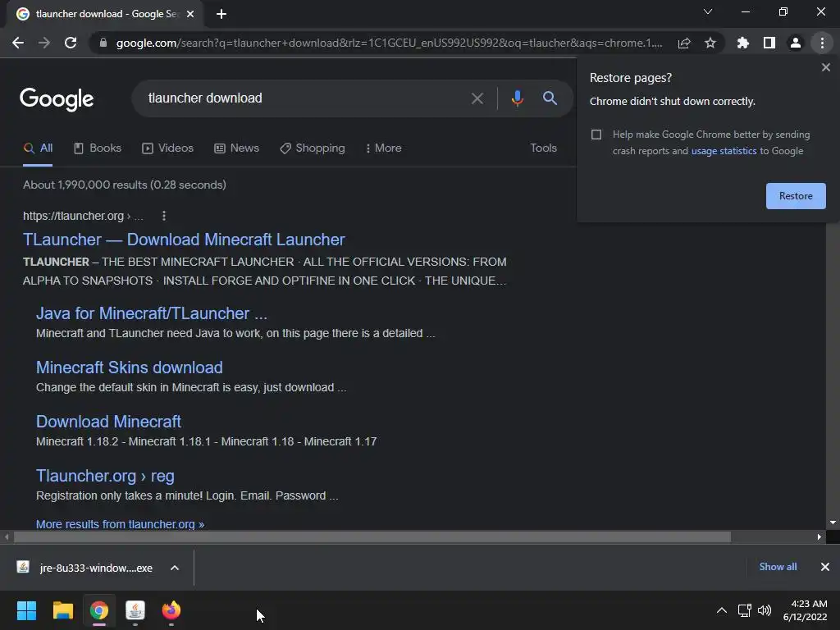Switch to the Videos tab
The width and height of the screenshot is (840, 630).
[167, 148]
